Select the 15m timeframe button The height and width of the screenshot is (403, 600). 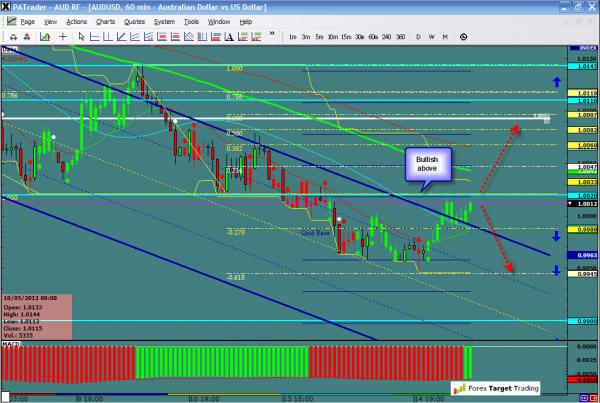point(345,37)
